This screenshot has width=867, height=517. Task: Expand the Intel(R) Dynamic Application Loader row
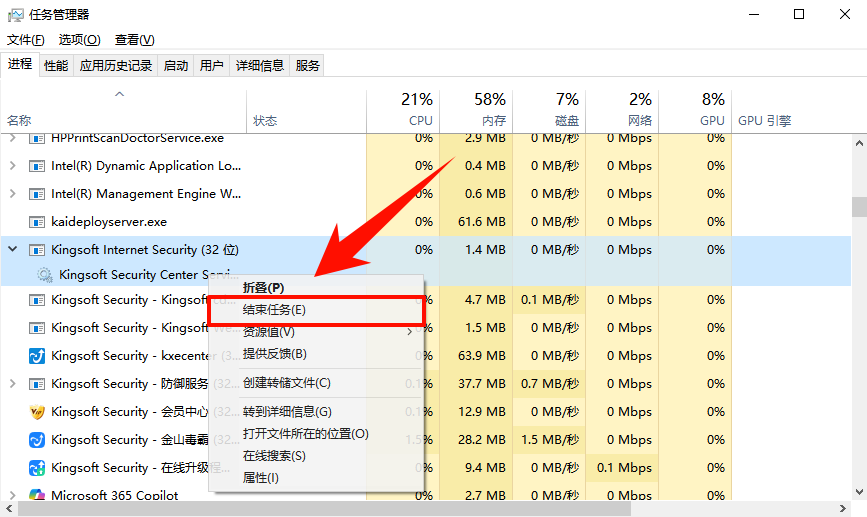tap(13, 166)
